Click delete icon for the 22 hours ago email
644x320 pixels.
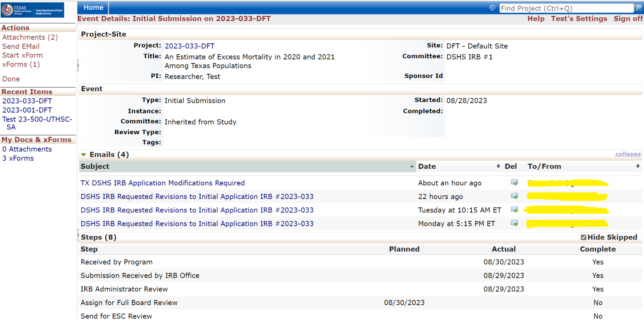[x=514, y=196]
